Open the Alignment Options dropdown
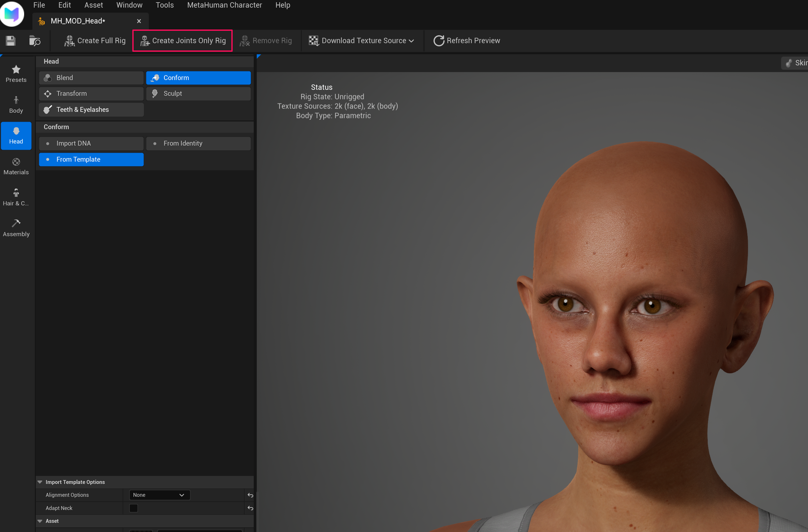 pyautogui.click(x=159, y=495)
